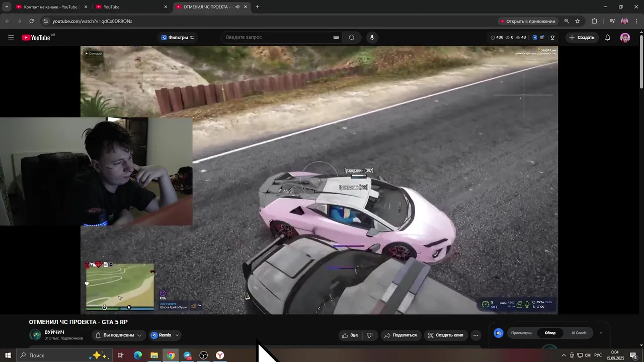The width and height of the screenshot is (644, 362).
Task: Go back to the previous page
Action: pos(7,21)
